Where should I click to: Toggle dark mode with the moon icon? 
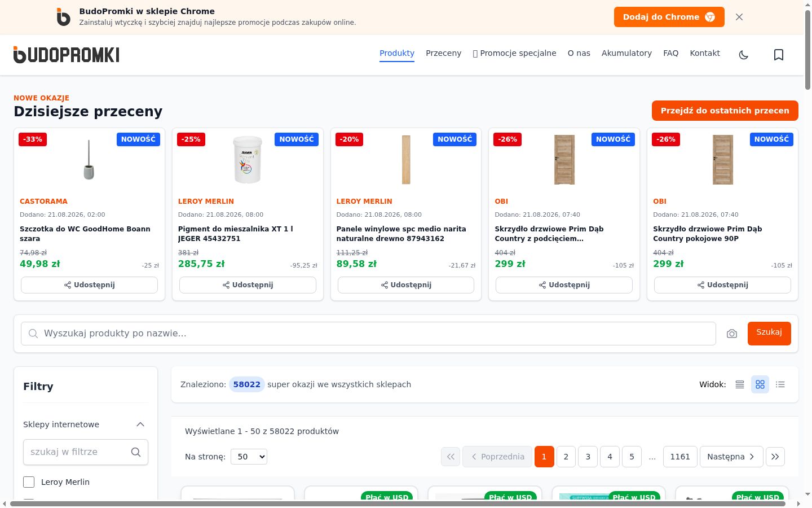point(744,55)
